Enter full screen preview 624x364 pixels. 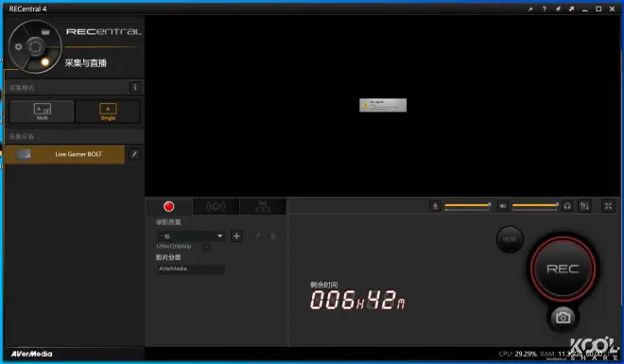click(608, 206)
